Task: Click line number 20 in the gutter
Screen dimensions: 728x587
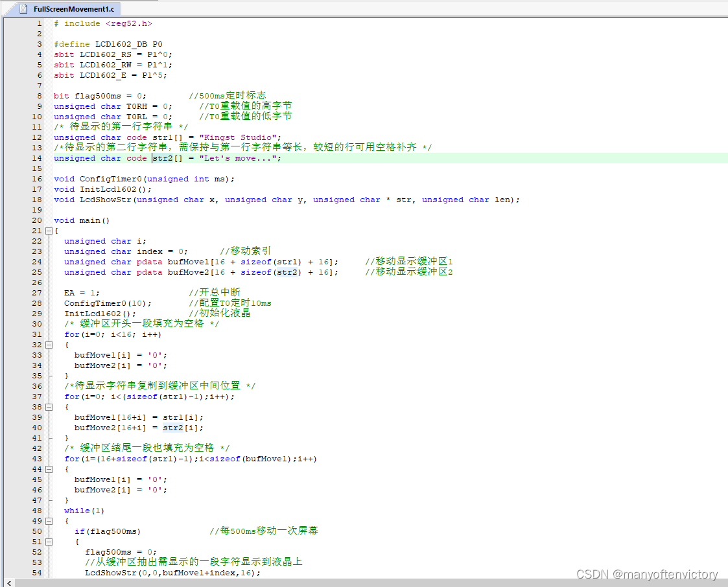Action: click(37, 220)
